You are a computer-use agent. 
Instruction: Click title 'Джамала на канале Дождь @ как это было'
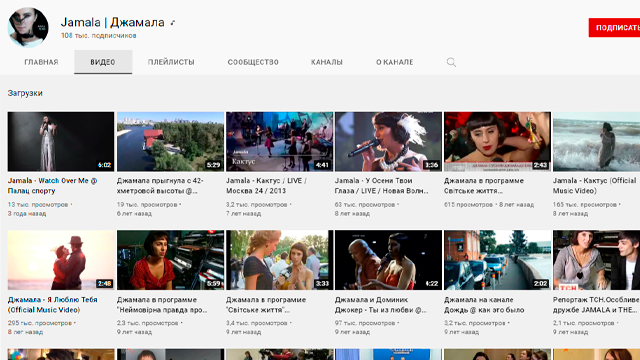click(484, 304)
